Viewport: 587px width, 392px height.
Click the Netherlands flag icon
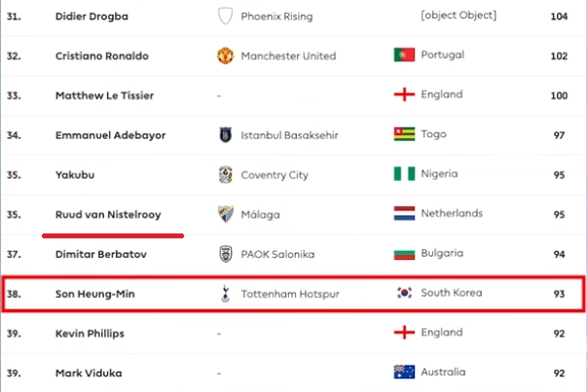404,213
